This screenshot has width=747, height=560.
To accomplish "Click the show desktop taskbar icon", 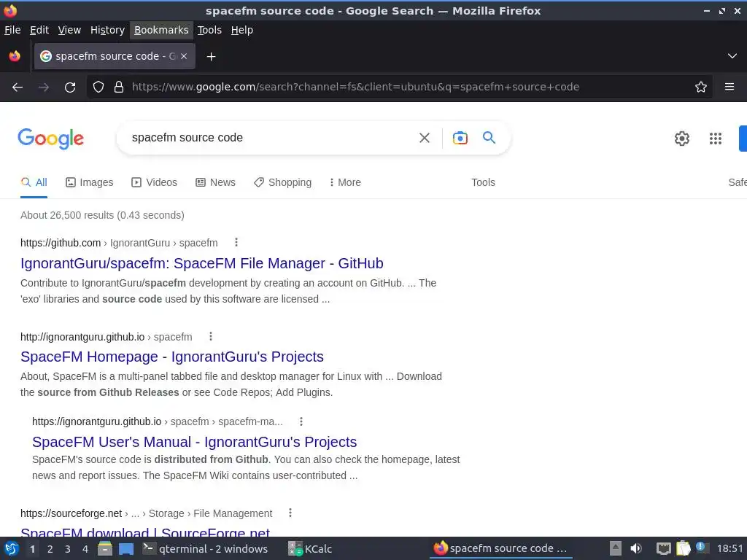I will point(125,549).
